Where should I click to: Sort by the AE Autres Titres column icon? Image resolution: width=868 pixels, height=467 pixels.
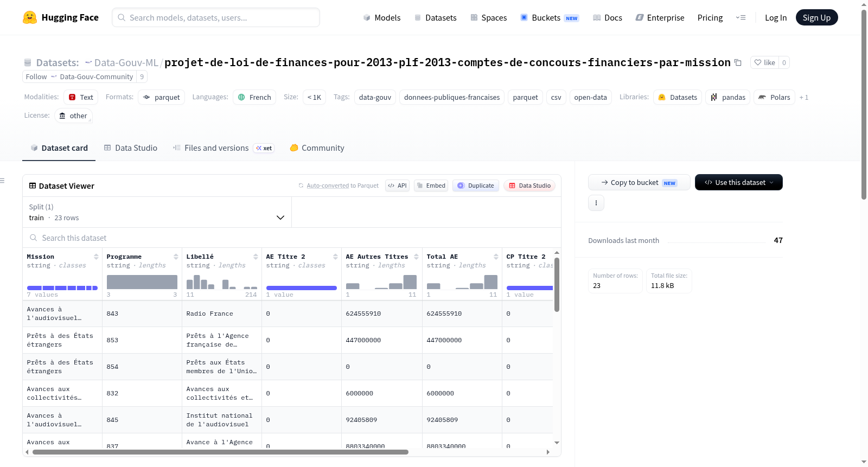click(x=416, y=257)
